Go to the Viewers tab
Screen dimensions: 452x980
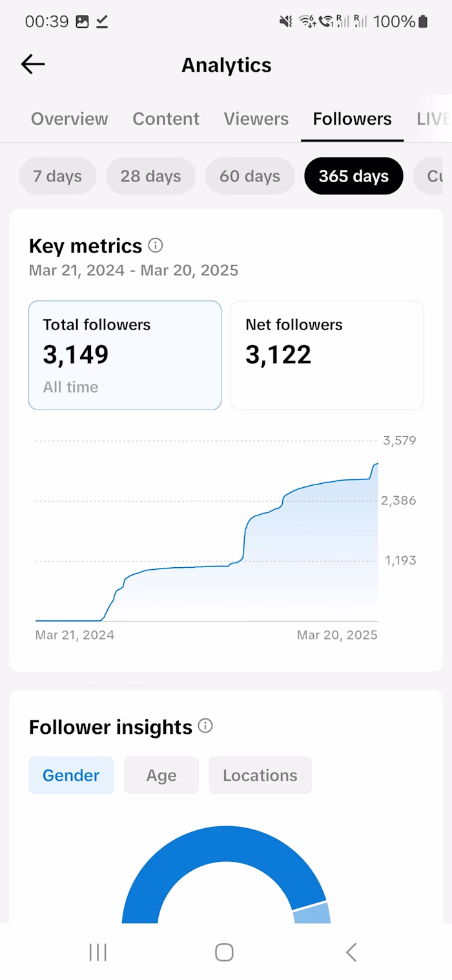pos(256,119)
